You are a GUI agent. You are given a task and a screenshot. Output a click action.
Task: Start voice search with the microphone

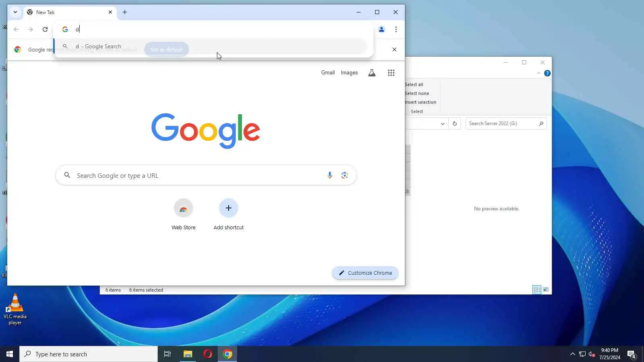point(330,175)
